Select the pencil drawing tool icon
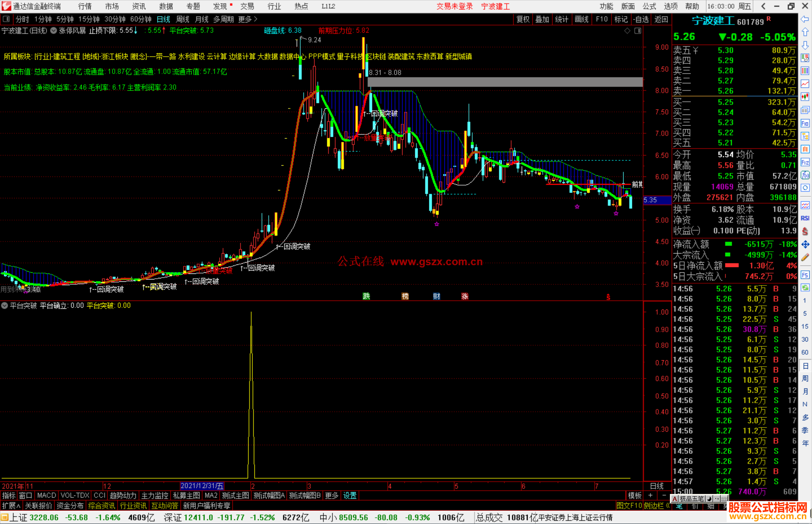812x524 pixels. [x=805, y=257]
